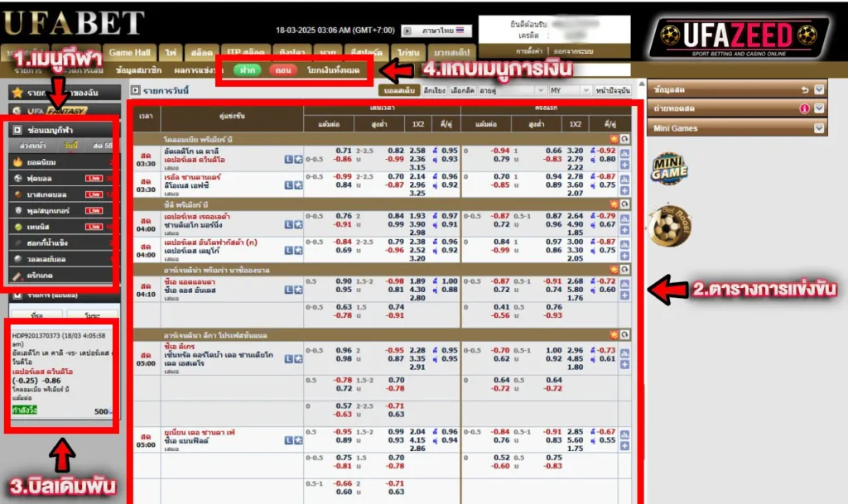
Task: Open stats chart icon for first match
Action: pos(624,153)
